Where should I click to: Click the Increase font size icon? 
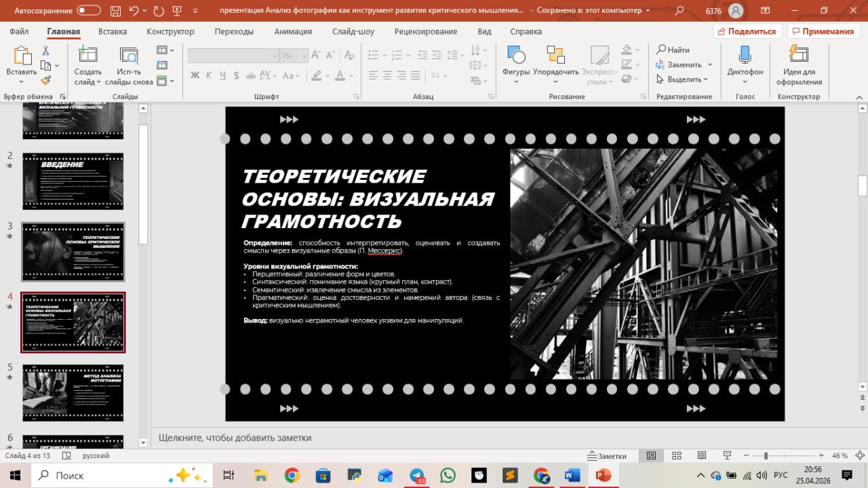pyautogui.click(x=315, y=56)
